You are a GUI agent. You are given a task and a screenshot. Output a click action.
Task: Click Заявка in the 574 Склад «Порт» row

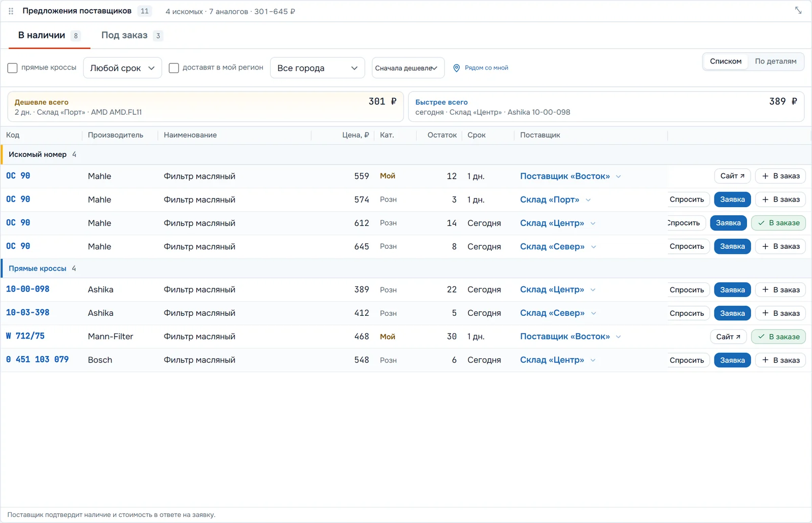[x=732, y=200]
